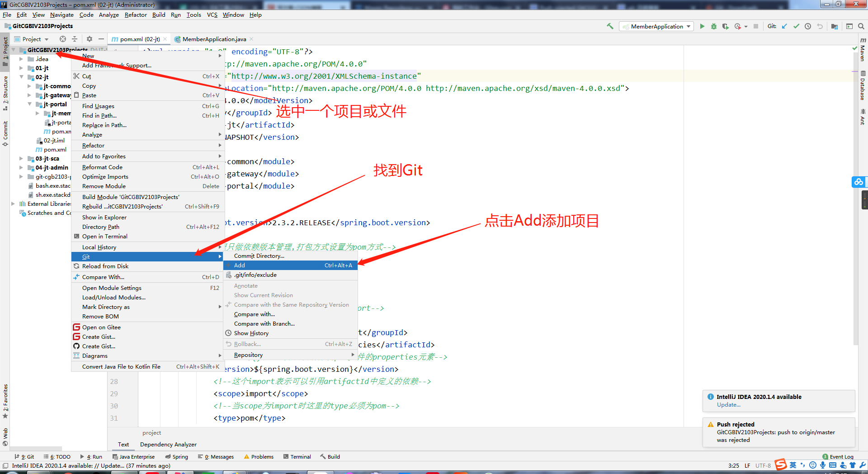
Task: Choose Commit Directory... in Git submenu
Action: pyautogui.click(x=291, y=256)
